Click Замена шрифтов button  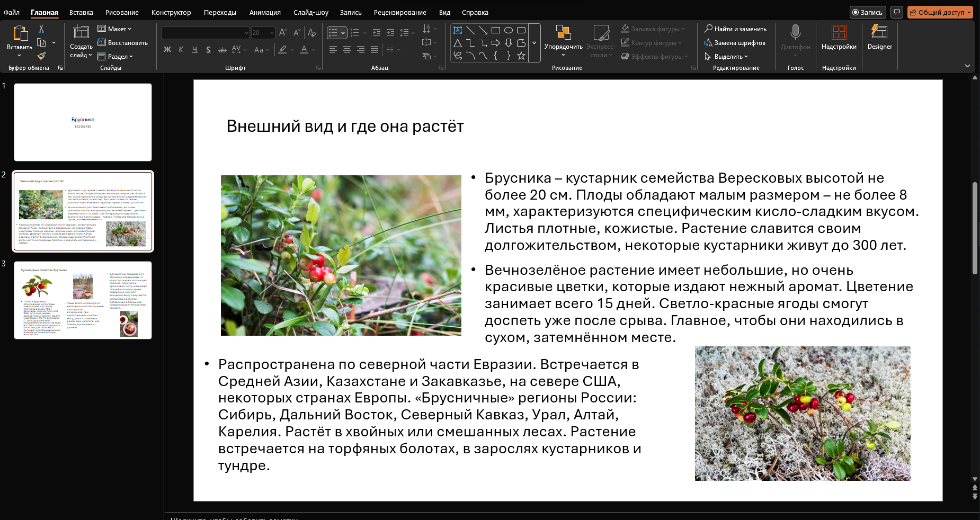click(x=735, y=42)
